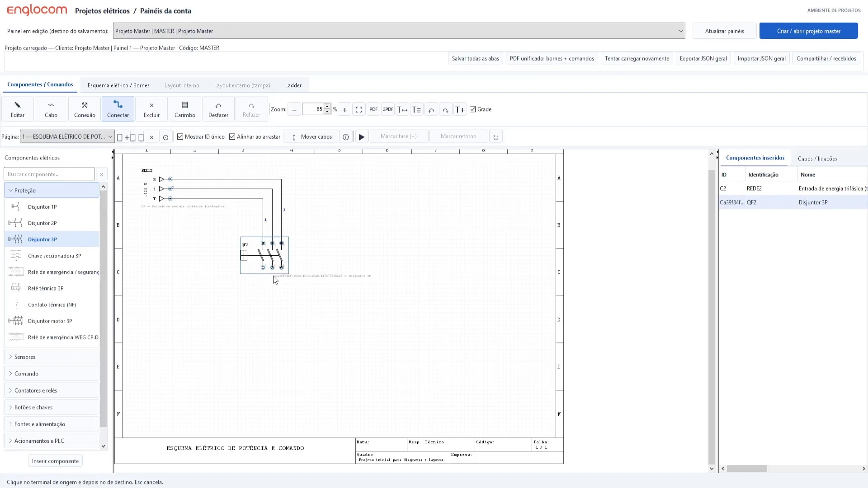Viewport: 868px width, 488px height.
Task: Click the Excluir tool
Action: coord(151,109)
